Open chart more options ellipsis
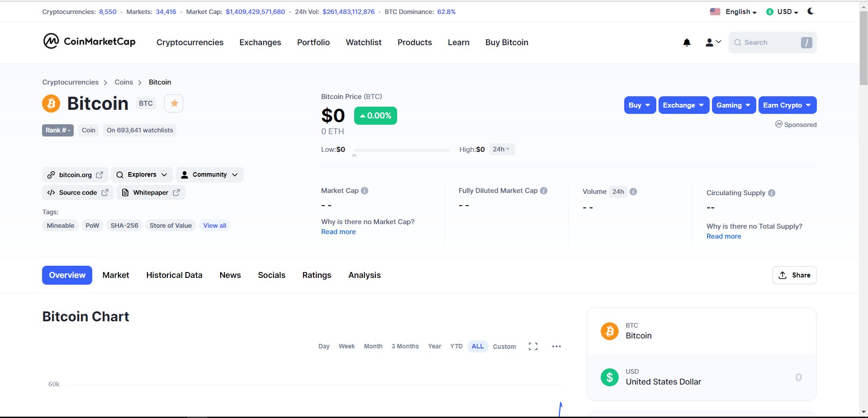The height and width of the screenshot is (418, 868). pyautogui.click(x=556, y=346)
